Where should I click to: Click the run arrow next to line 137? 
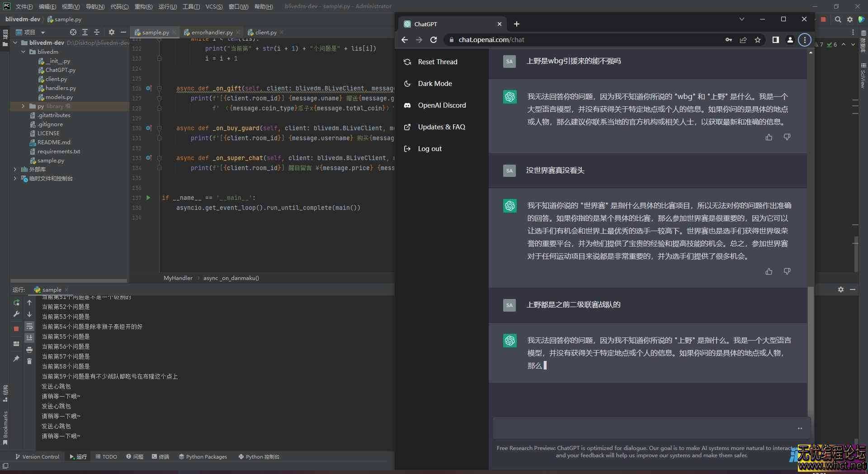[148, 198]
